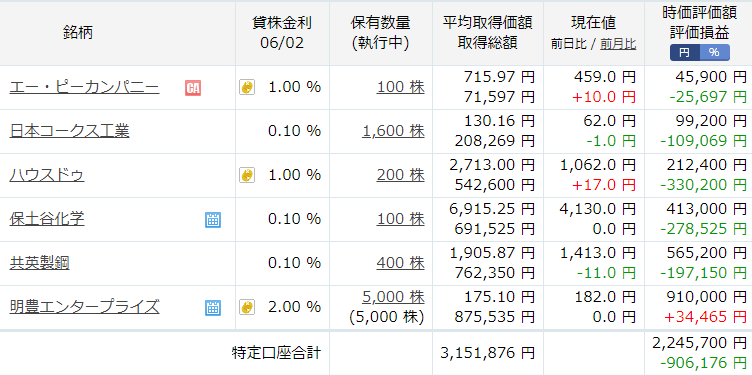Switch profit/loss display to 円
Screen dimensions: 752x375
[x=684, y=53]
